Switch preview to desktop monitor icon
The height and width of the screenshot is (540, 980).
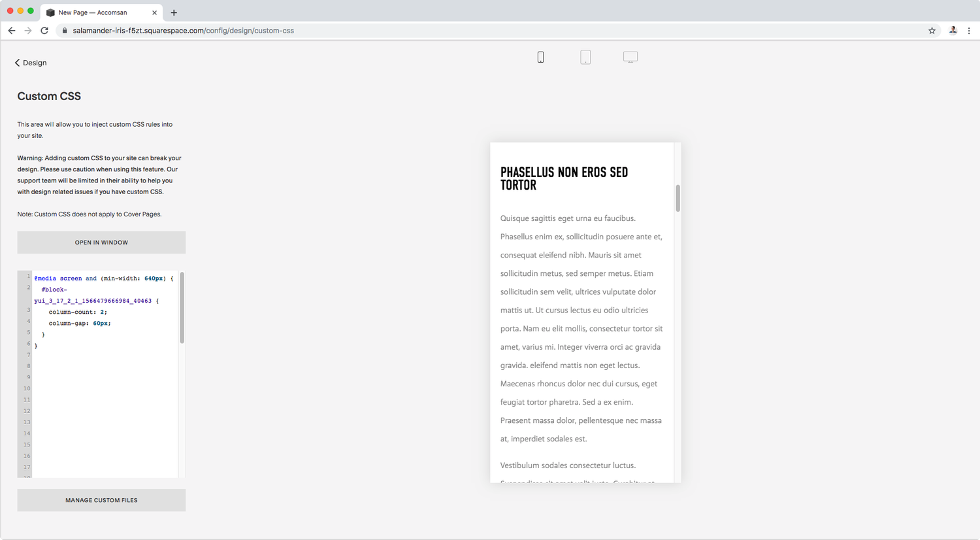630,57
